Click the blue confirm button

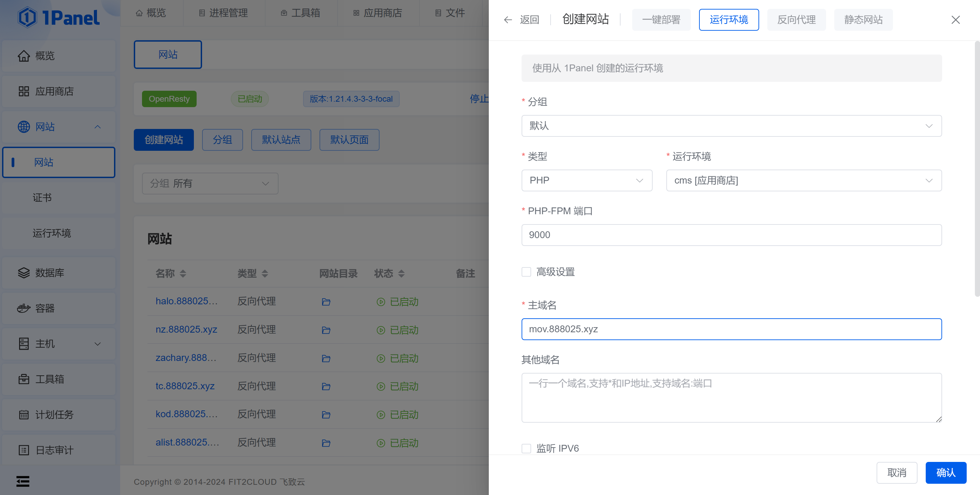tap(946, 472)
